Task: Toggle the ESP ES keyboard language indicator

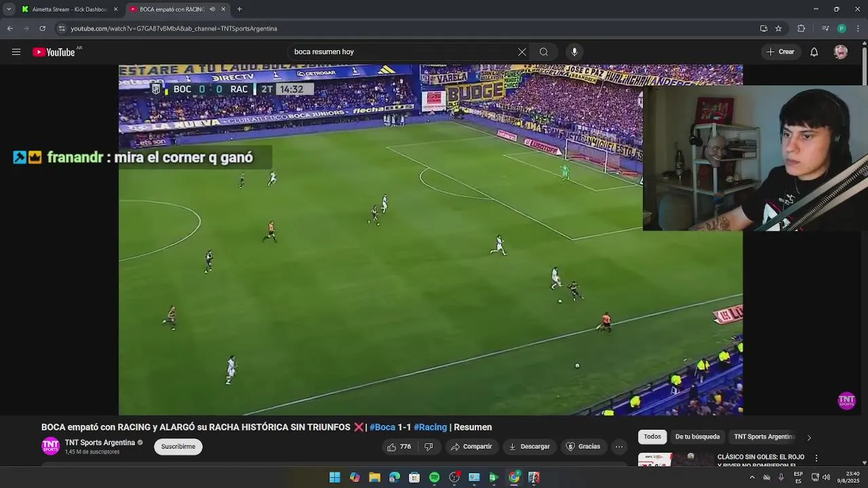Action: (798, 477)
